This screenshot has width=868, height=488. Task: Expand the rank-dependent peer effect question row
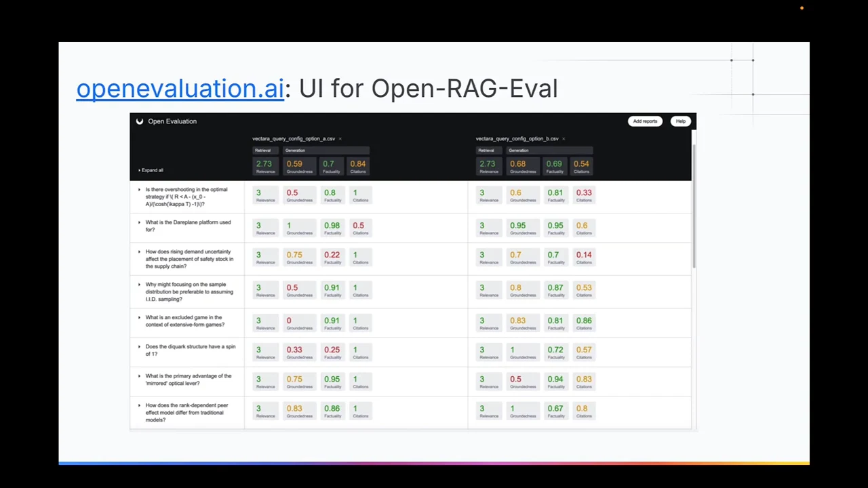click(139, 405)
